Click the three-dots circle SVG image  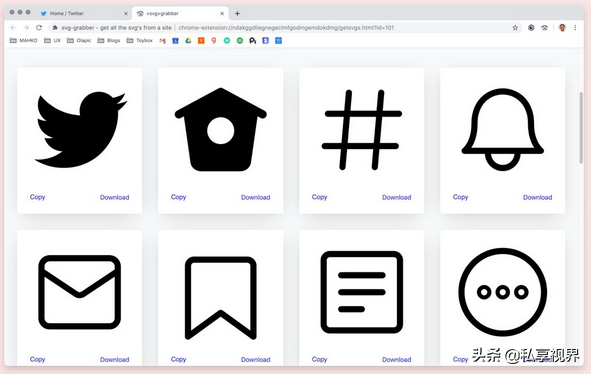tap(502, 292)
